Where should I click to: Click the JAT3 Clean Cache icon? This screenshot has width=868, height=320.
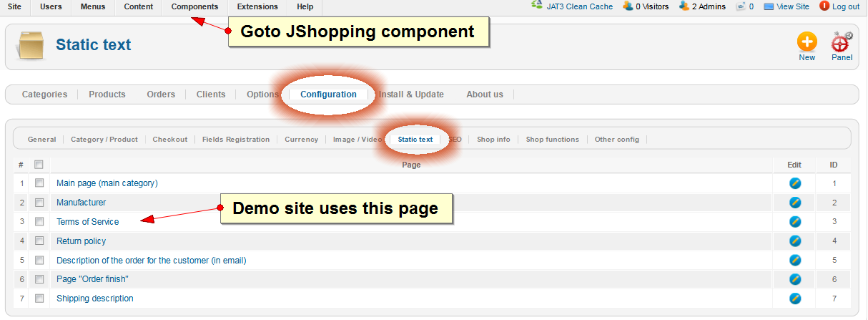point(537,6)
